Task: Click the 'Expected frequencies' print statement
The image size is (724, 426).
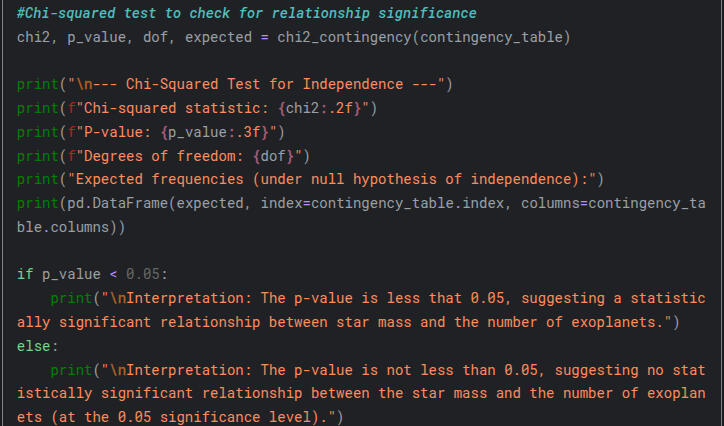Action: pyautogui.click(x=308, y=180)
